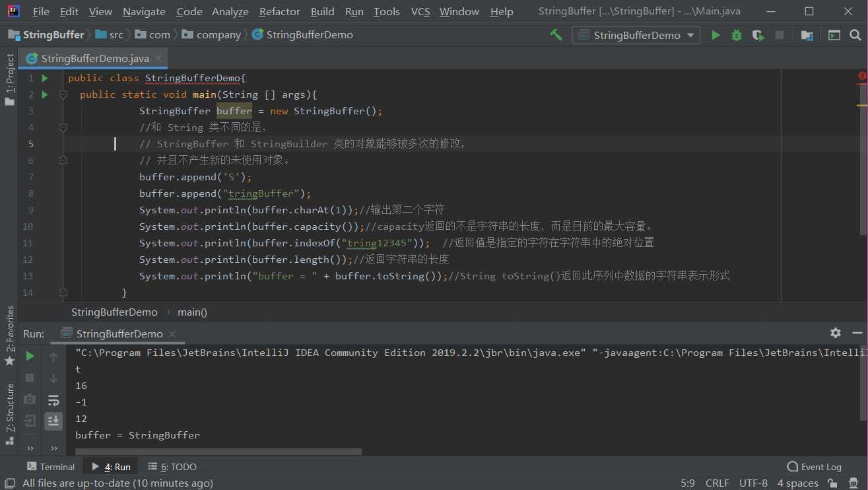Click the run gutter arrow beside line 2
This screenshot has height=490, width=868.
(45, 94)
